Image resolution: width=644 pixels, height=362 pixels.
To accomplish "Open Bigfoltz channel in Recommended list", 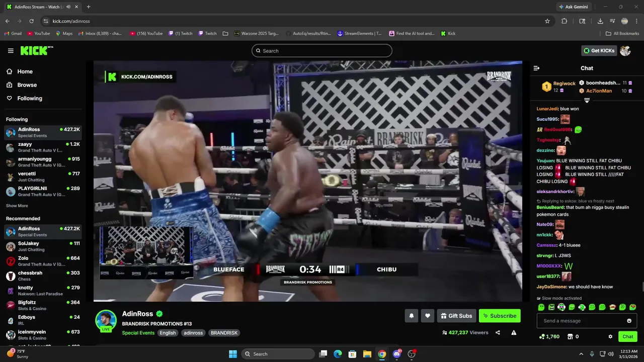I will (43, 305).
